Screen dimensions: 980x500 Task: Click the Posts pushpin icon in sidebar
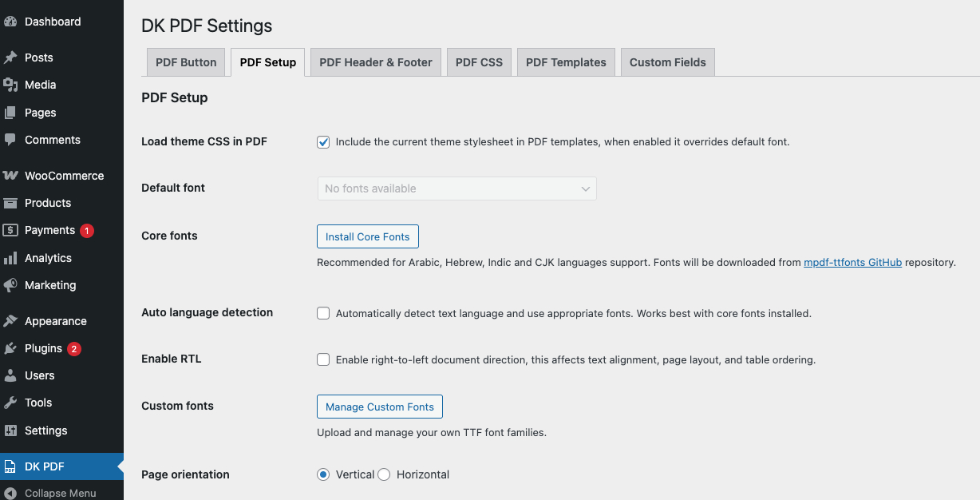(x=10, y=58)
